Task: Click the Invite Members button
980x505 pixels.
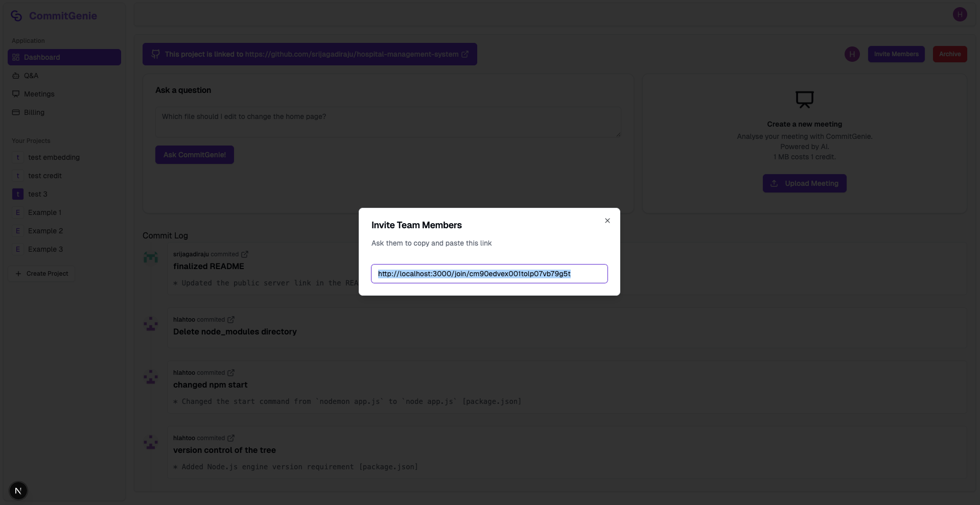Action: 896,54
